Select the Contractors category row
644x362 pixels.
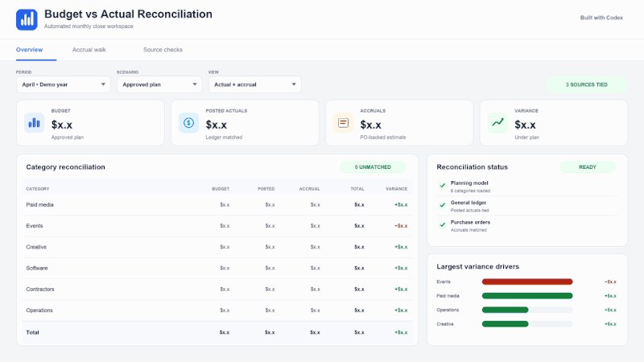pyautogui.click(x=217, y=290)
